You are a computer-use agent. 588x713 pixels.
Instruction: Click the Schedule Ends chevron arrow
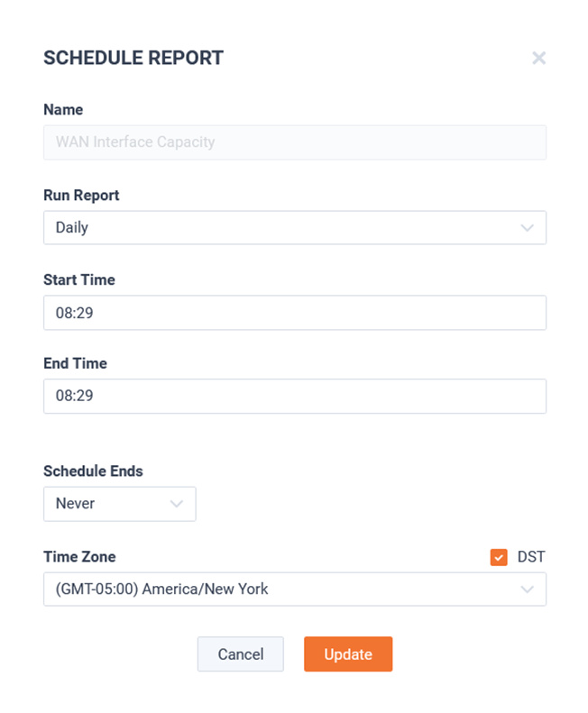coord(177,503)
